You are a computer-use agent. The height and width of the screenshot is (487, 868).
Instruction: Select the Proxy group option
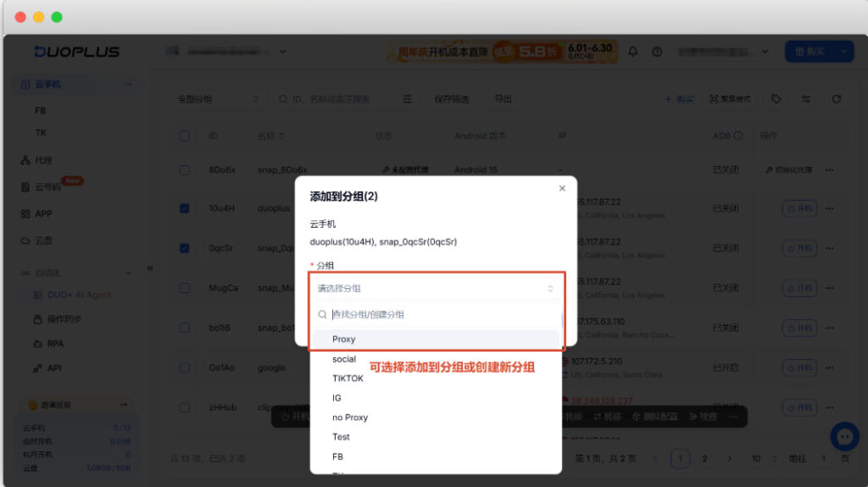point(437,339)
